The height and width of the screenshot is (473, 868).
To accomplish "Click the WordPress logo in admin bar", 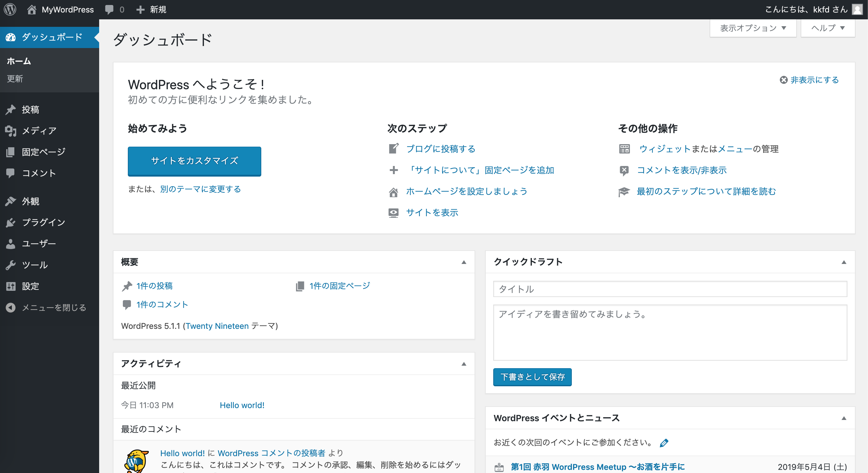I will [10, 9].
